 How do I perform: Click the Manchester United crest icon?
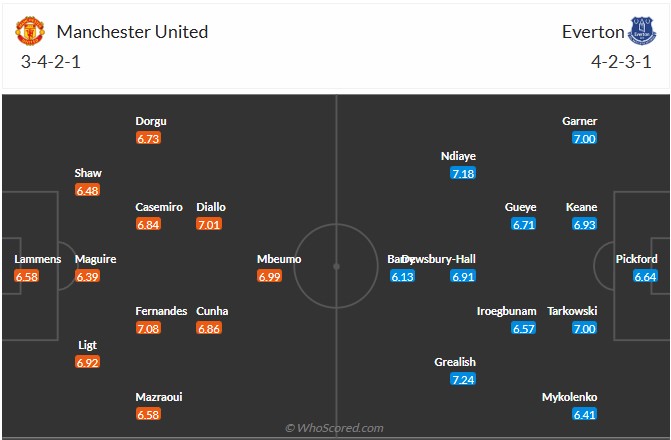click(x=31, y=31)
